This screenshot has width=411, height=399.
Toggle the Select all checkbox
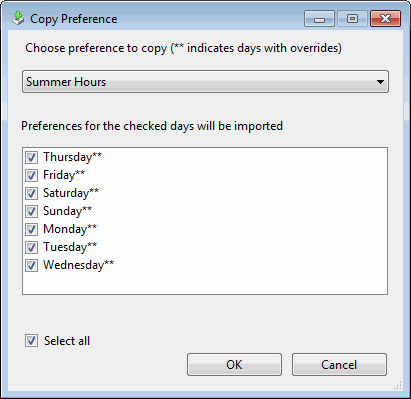tap(31, 341)
